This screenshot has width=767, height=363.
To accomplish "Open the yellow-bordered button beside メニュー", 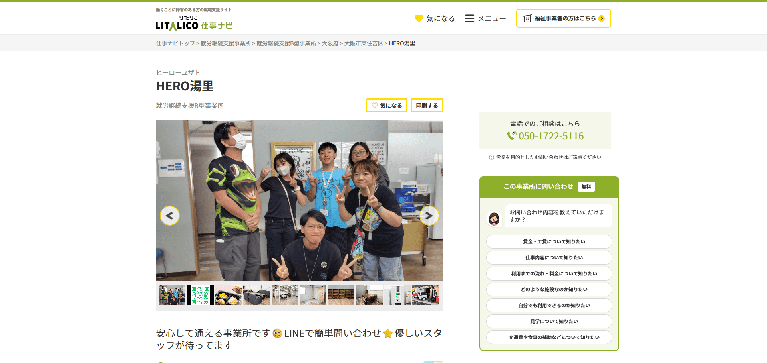I will [x=563, y=19].
